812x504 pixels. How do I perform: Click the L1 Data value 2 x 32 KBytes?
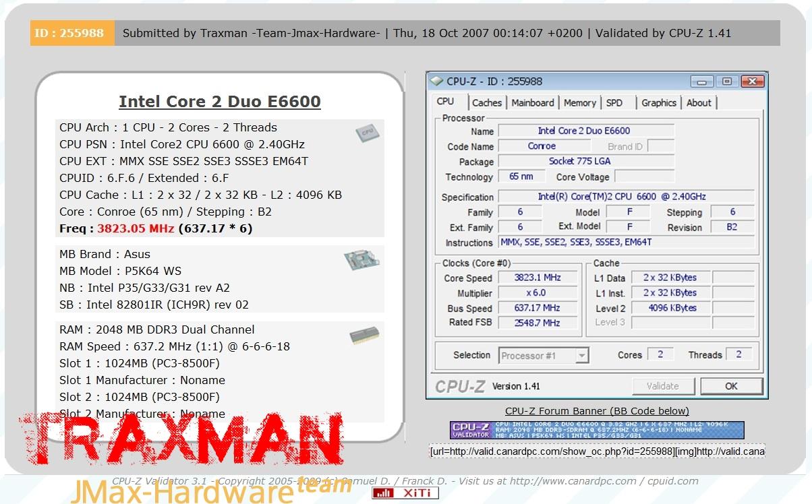(x=670, y=278)
